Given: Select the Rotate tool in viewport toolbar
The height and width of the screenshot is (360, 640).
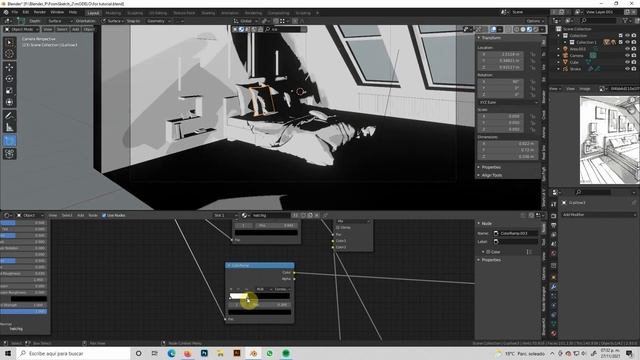Looking at the screenshot, I should coord(9,79).
